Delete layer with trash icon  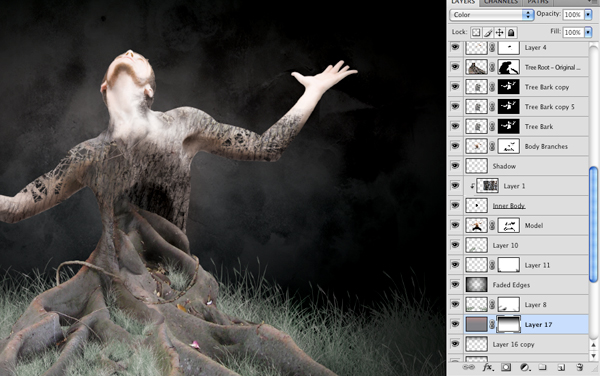[579, 368]
